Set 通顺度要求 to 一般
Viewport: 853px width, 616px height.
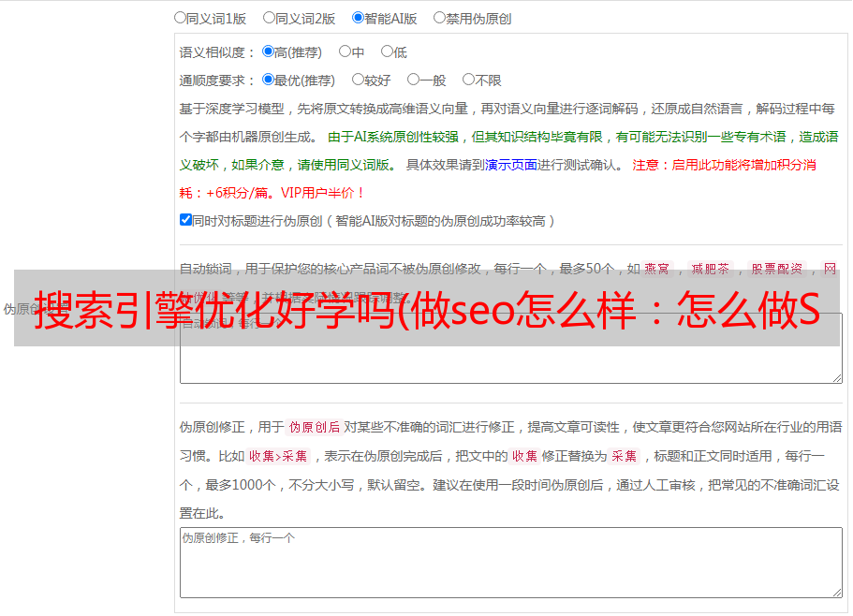click(414, 80)
